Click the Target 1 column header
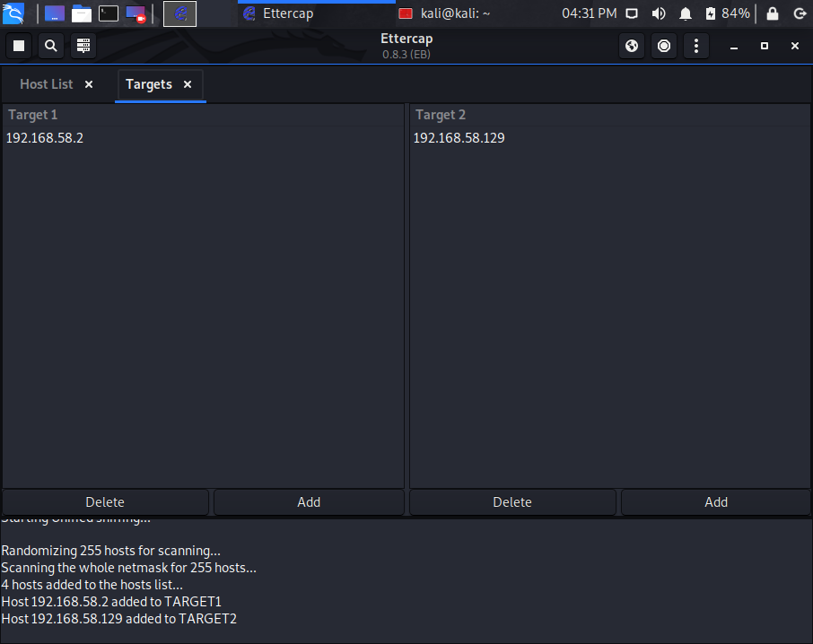The image size is (813, 644). coord(203,115)
